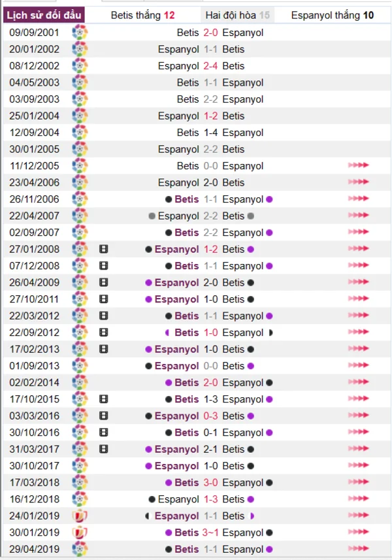Image resolution: width=392 pixels, height=560 pixels.
Task: Click 3-0 score on 17/03/2018 row
Action: click(x=210, y=482)
